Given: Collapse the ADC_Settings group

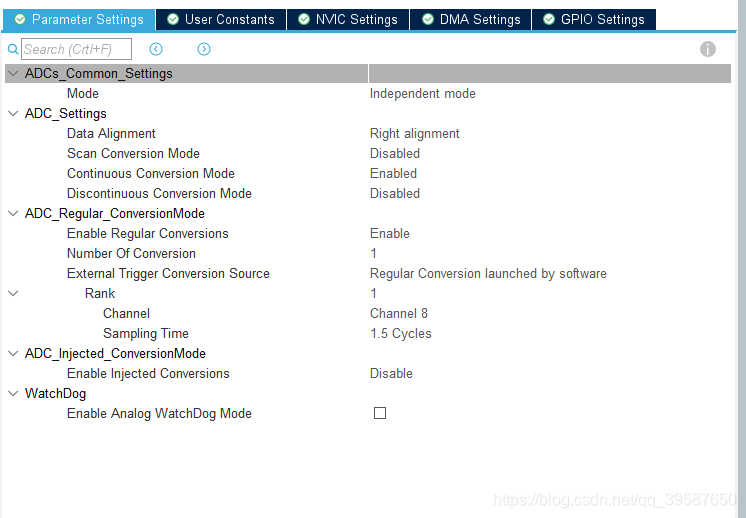Looking at the screenshot, I should pos(13,113).
